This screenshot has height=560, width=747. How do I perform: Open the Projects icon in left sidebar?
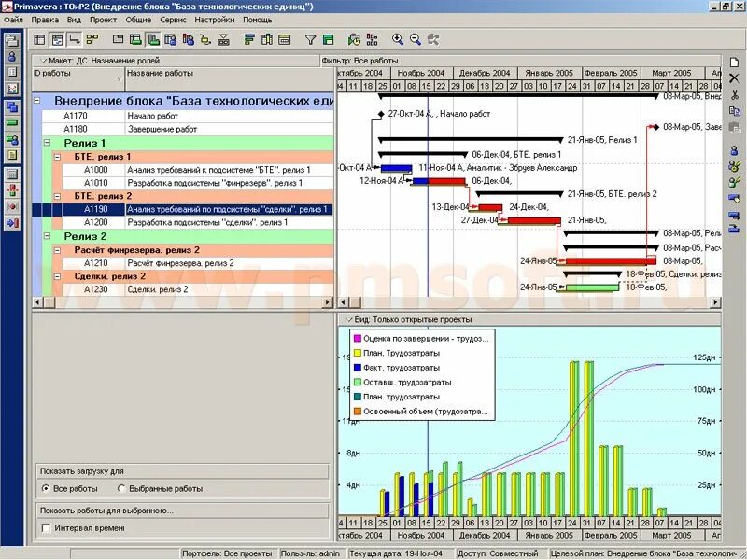(x=12, y=40)
